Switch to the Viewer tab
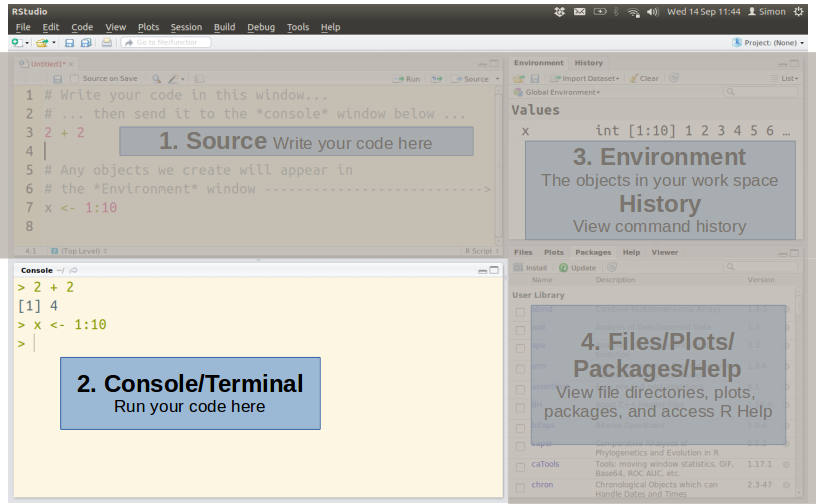This screenshot has width=816, height=504. pyautogui.click(x=665, y=252)
